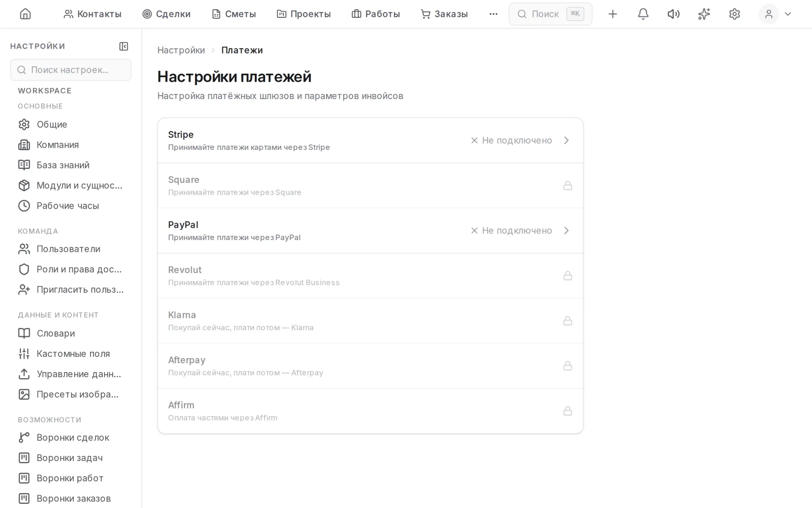Open Пользователи in team section
Image resolution: width=812 pixels, height=508 pixels.
pyautogui.click(x=71, y=249)
